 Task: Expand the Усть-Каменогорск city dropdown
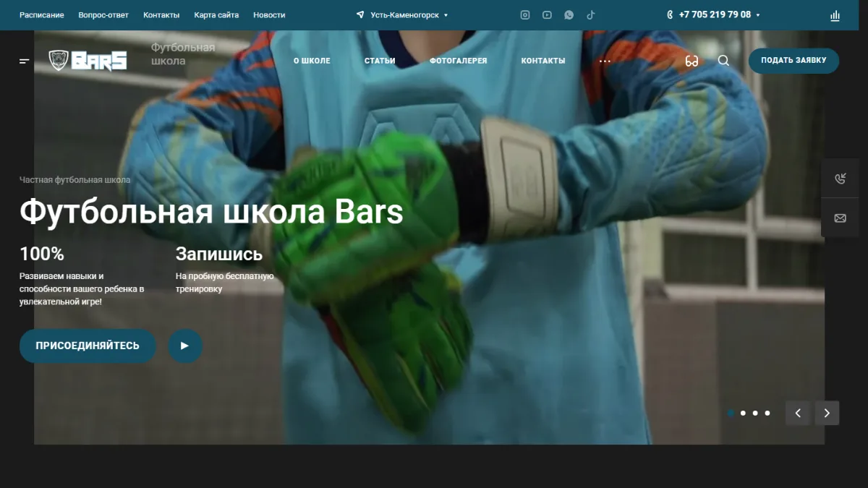tap(409, 15)
